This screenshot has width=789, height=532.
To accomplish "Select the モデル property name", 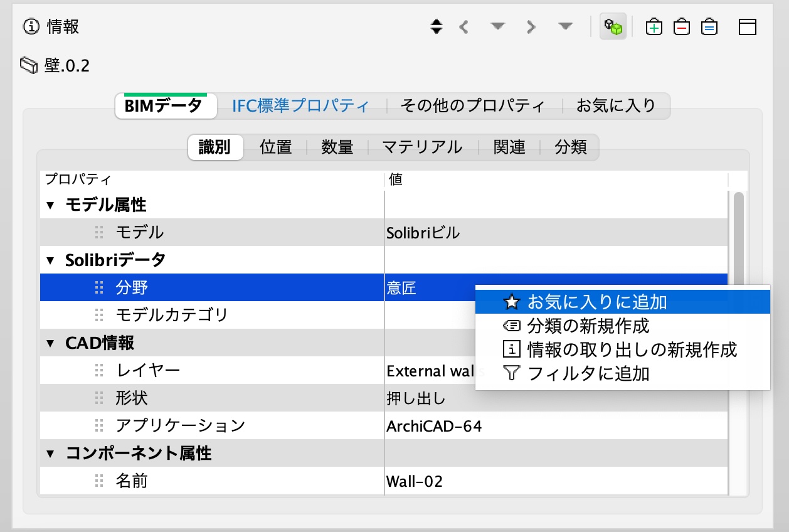I will tap(140, 233).
